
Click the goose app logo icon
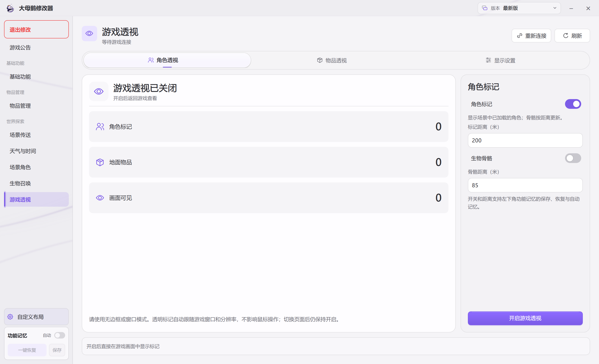tap(10, 8)
